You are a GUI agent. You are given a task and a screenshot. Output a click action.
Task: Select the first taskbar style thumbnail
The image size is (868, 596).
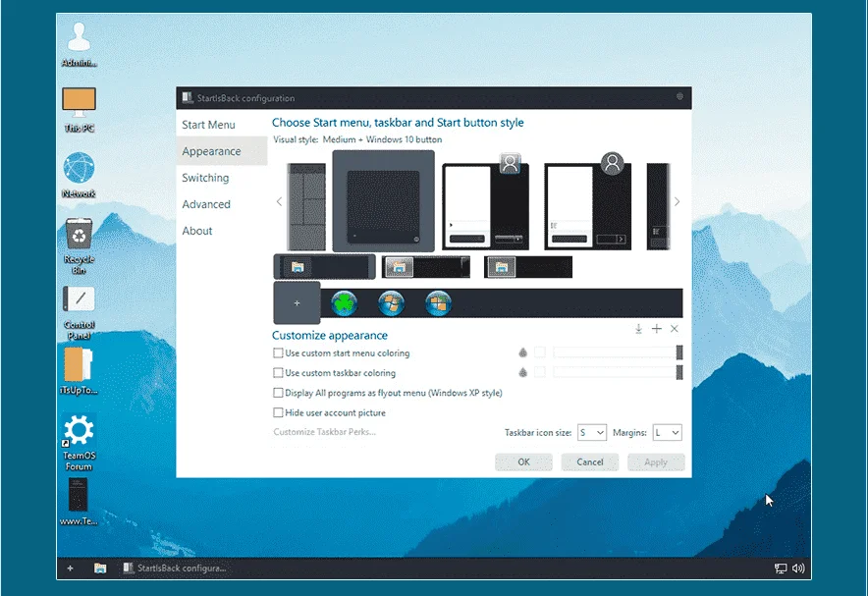(x=324, y=267)
